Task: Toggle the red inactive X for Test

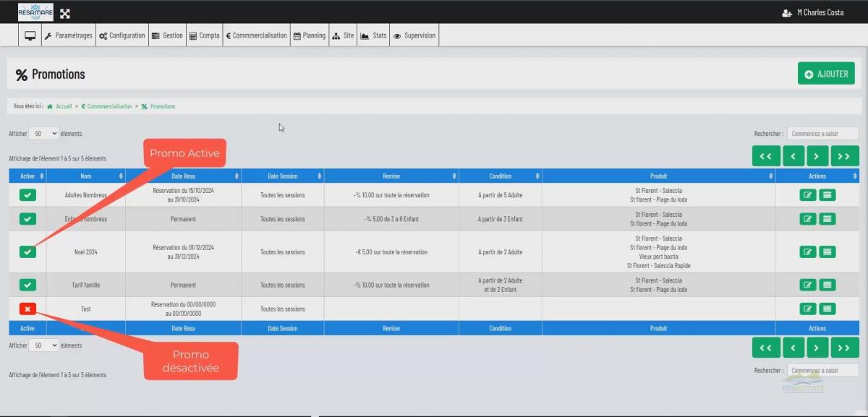Action: click(27, 309)
